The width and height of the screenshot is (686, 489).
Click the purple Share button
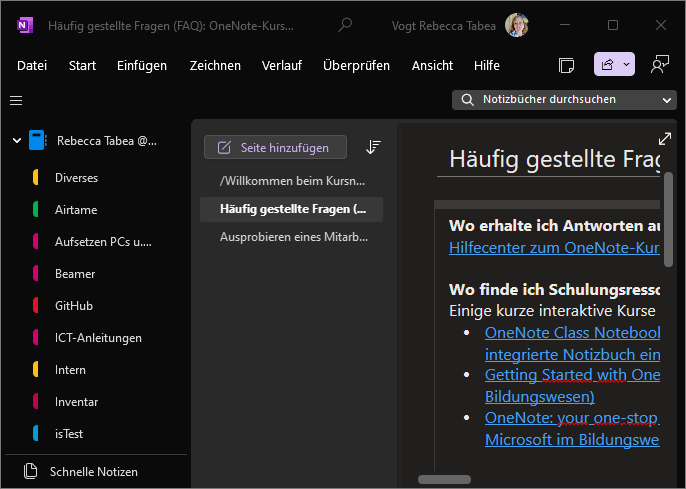607,65
